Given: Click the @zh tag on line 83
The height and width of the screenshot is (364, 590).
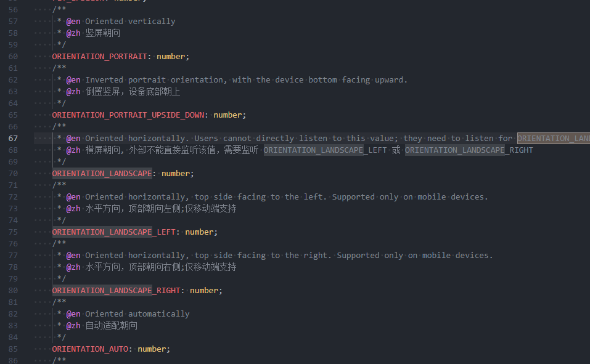Looking at the screenshot, I should pos(73,326).
